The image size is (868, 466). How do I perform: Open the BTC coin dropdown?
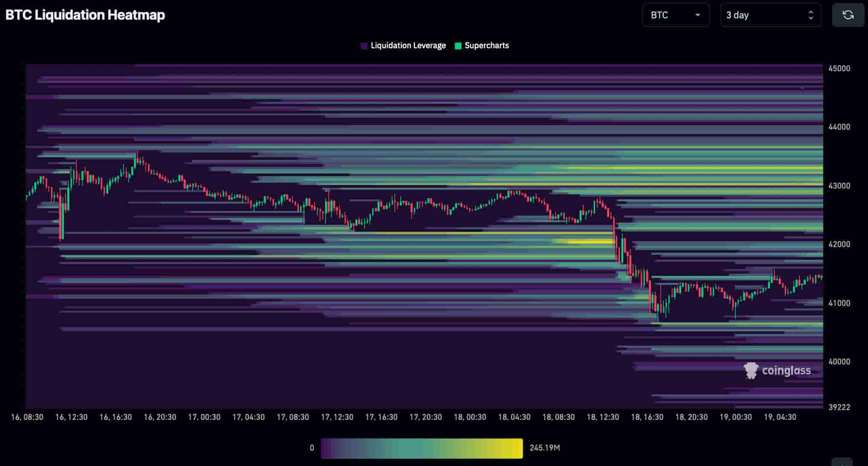(676, 15)
